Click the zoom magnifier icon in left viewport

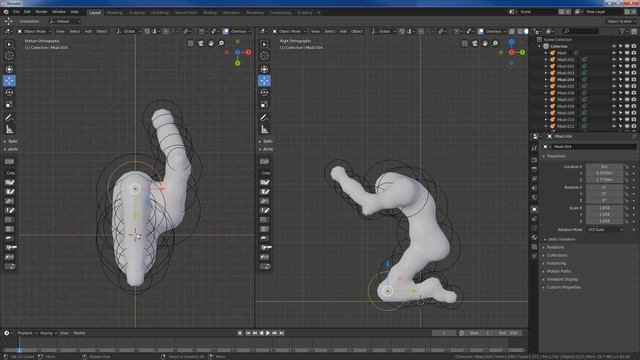click(x=221, y=43)
